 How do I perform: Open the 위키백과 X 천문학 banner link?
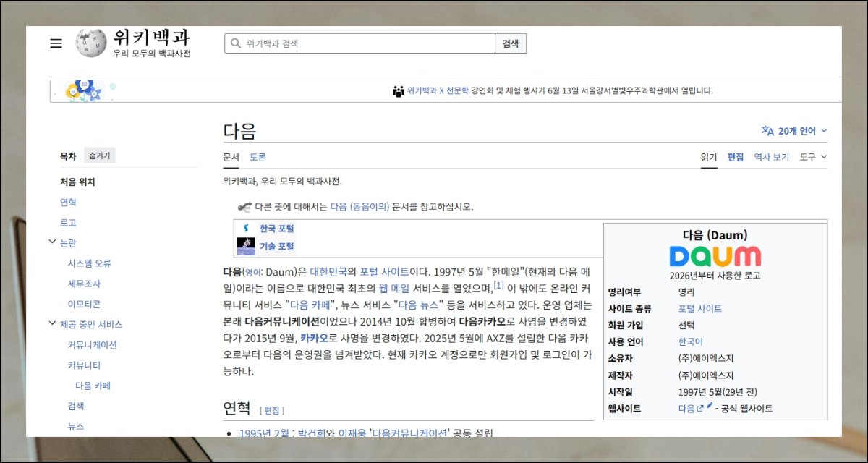(438, 91)
